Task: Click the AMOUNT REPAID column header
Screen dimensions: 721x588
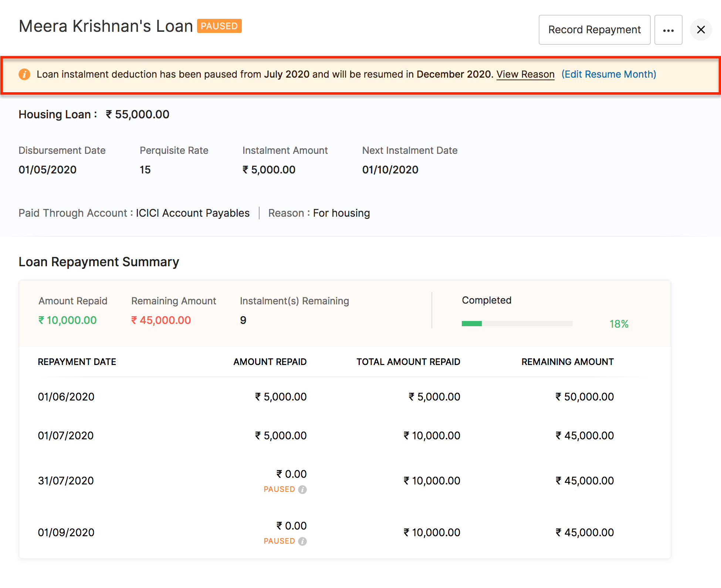Action: click(270, 362)
